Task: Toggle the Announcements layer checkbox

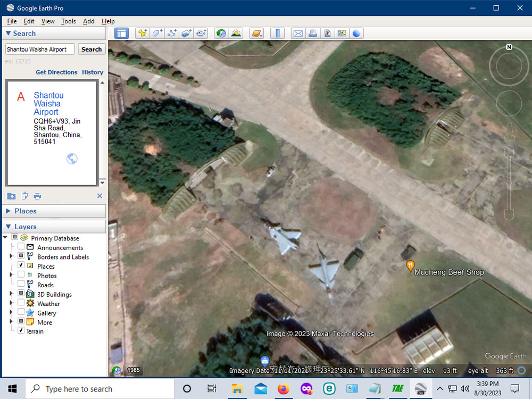Action: (x=21, y=247)
